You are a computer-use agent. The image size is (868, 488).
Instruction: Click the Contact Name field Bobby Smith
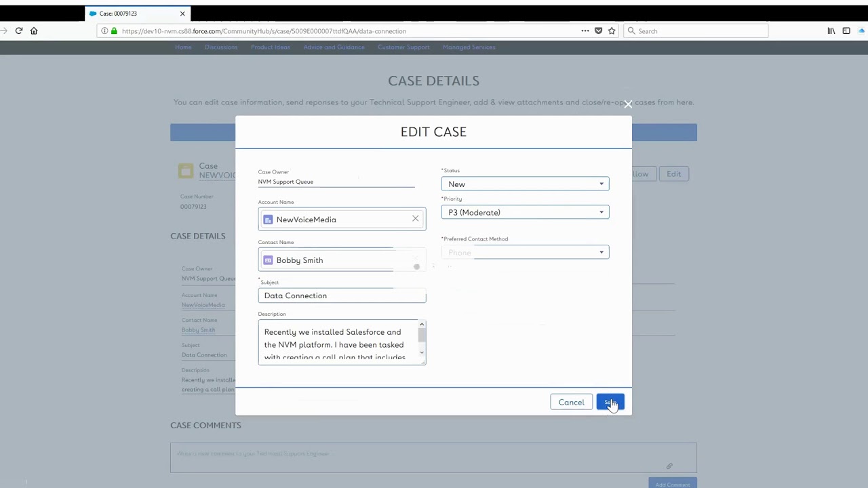pyautogui.click(x=342, y=260)
